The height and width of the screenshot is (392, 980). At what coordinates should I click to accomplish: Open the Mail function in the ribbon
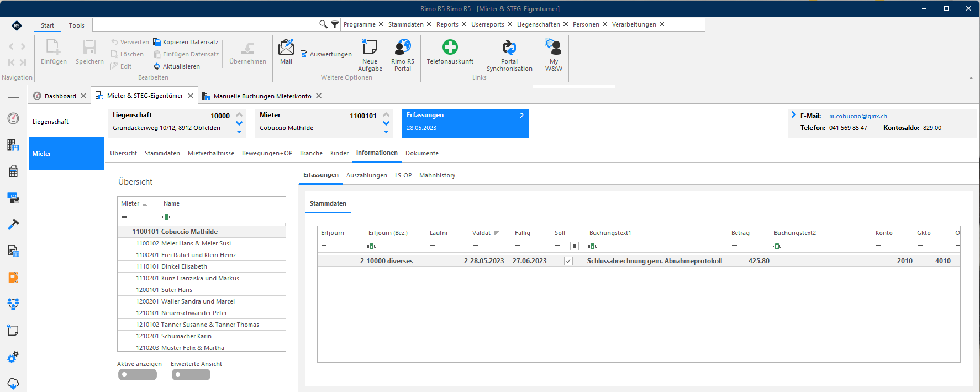286,52
